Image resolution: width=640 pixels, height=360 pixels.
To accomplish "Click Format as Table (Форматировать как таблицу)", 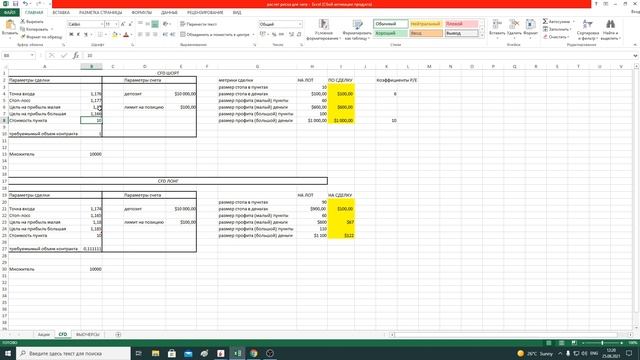I will tap(357, 29).
